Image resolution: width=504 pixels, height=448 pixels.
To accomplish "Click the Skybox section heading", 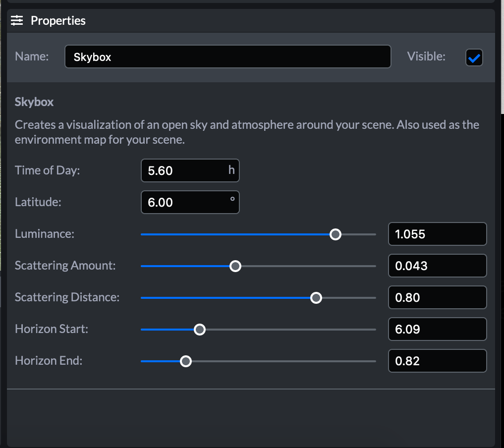I will [34, 102].
